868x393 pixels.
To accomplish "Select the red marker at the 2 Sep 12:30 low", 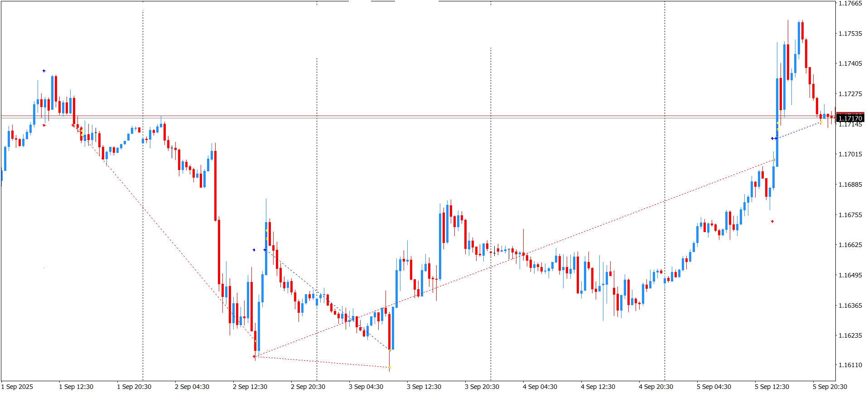I will tap(254, 356).
